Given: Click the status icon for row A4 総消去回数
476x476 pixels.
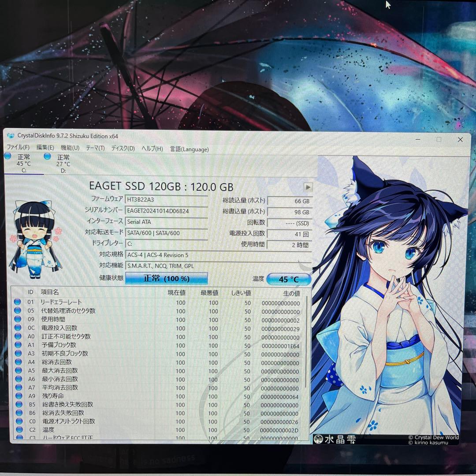Looking at the screenshot, I should (19, 361).
